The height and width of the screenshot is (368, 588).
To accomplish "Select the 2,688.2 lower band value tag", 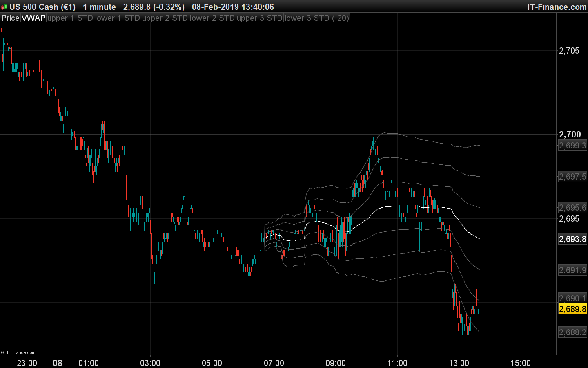I will [x=572, y=332].
